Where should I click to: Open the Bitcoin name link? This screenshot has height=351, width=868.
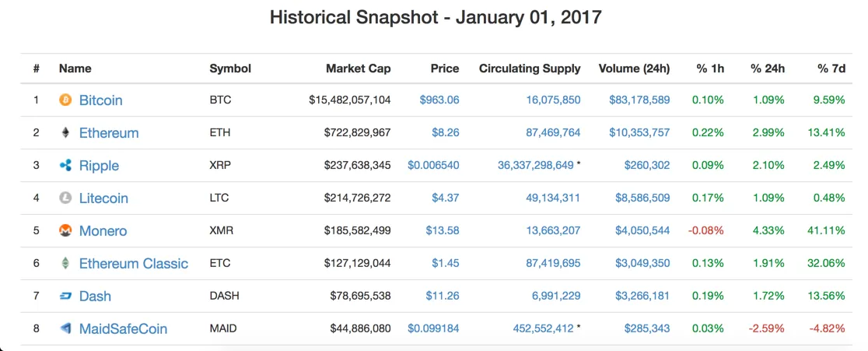101,100
